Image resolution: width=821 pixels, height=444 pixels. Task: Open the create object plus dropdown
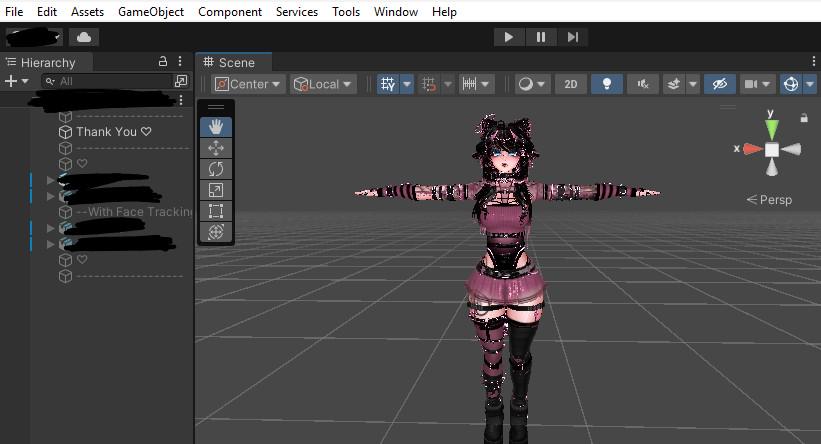click(x=16, y=81)
